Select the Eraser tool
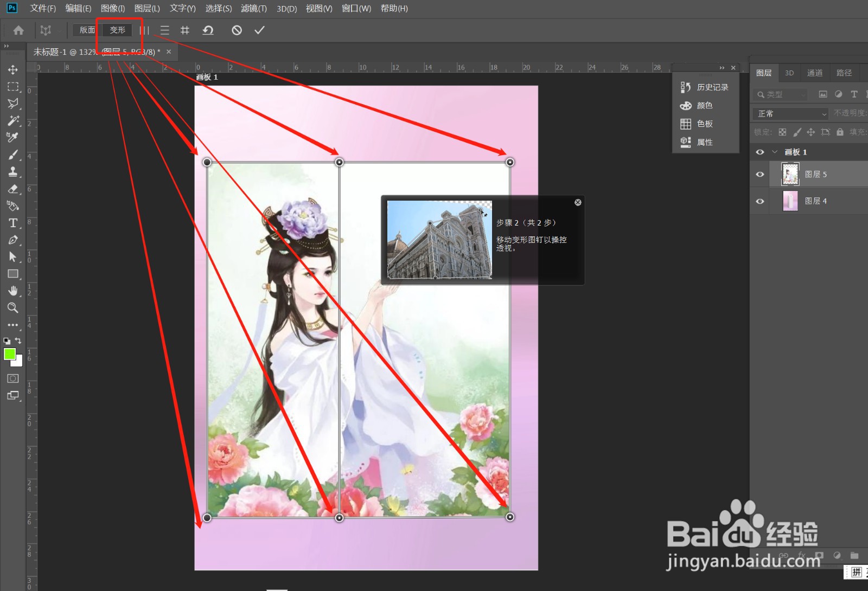Screen dimensions: 868x591 pos(13,189)
